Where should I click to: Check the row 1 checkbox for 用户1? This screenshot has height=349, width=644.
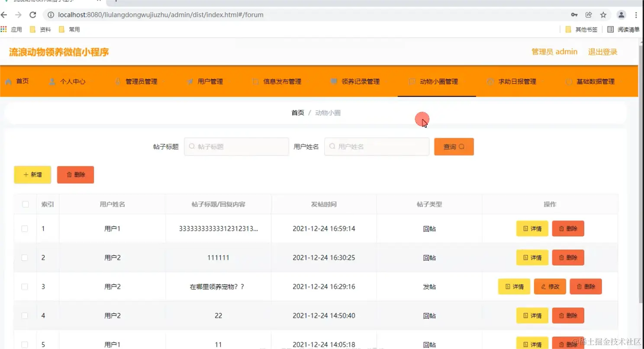[25, 229]
